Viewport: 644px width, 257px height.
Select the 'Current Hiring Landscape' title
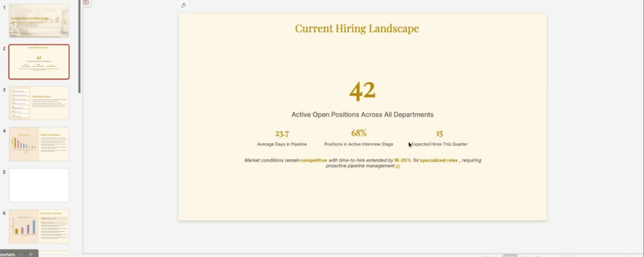click(357, 28)
